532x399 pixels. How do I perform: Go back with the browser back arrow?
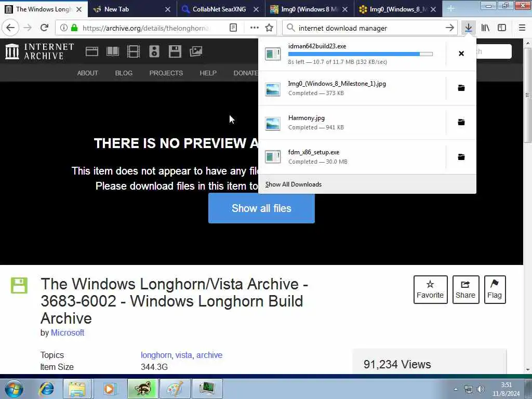click(x=10, y=28)
